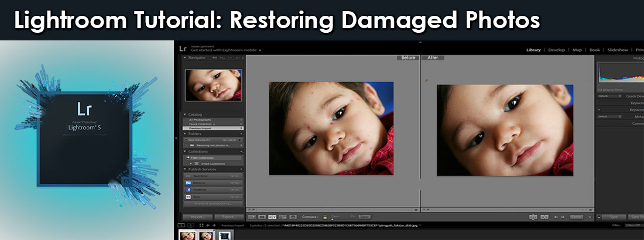Select the XY Compare view icon

click(x=272, y=217)
